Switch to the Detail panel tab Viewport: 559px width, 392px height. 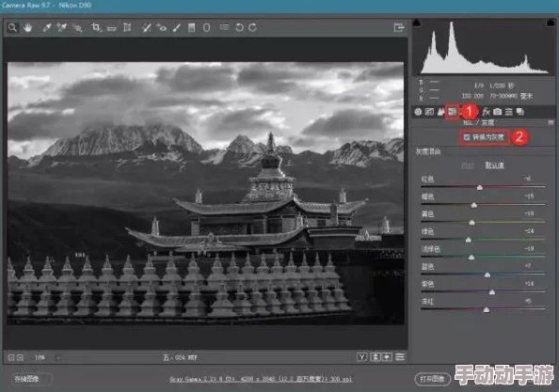[x=440, y=112]
